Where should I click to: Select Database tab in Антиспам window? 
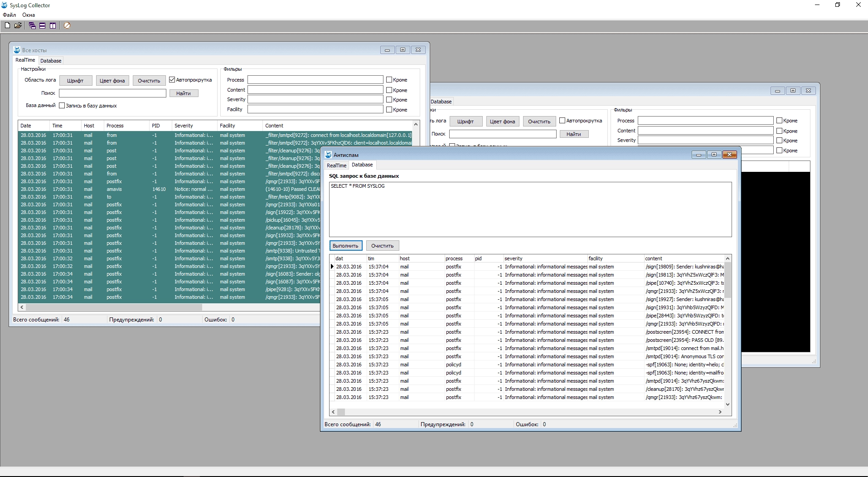(x=362, y=165)
